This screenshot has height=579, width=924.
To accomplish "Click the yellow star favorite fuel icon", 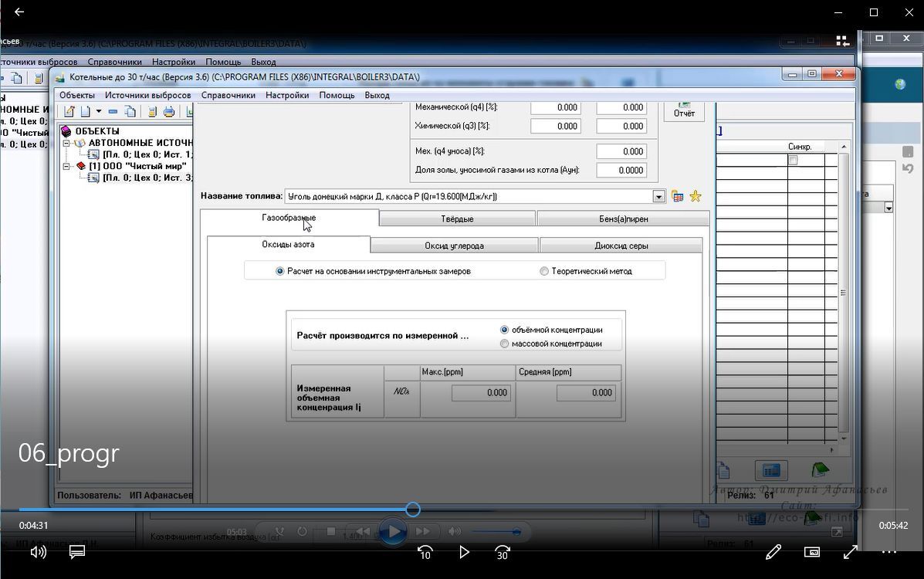I will (696, 196).
